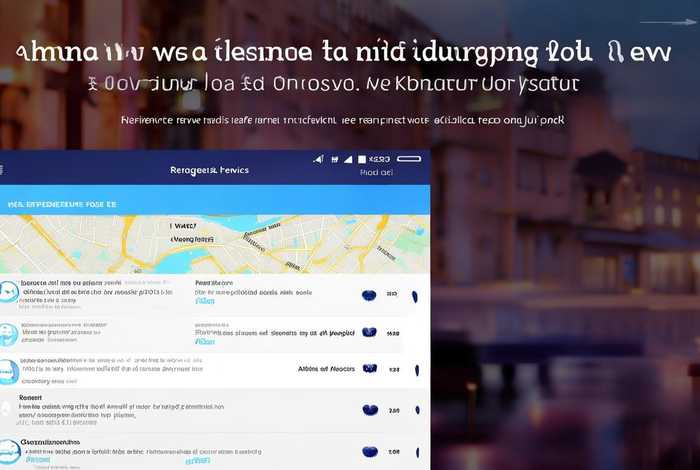Image resolution: width=700 pixels, height=470 pixels.
Task: Click the battery indicator in the status bar
Action: point(408,159)
